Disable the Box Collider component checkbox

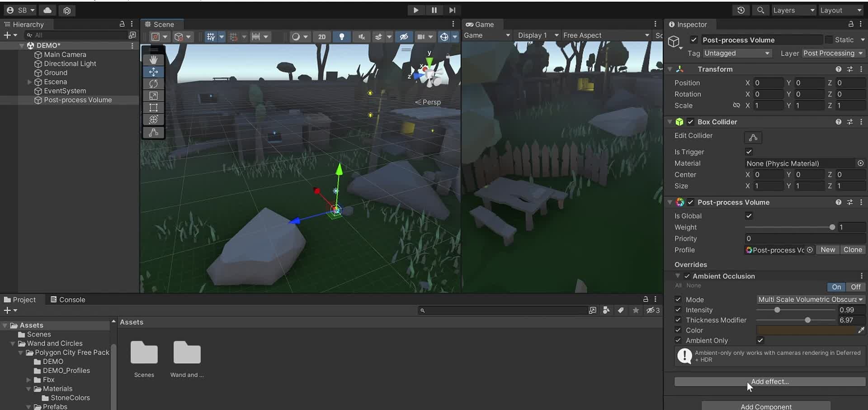tap(690, 122)
